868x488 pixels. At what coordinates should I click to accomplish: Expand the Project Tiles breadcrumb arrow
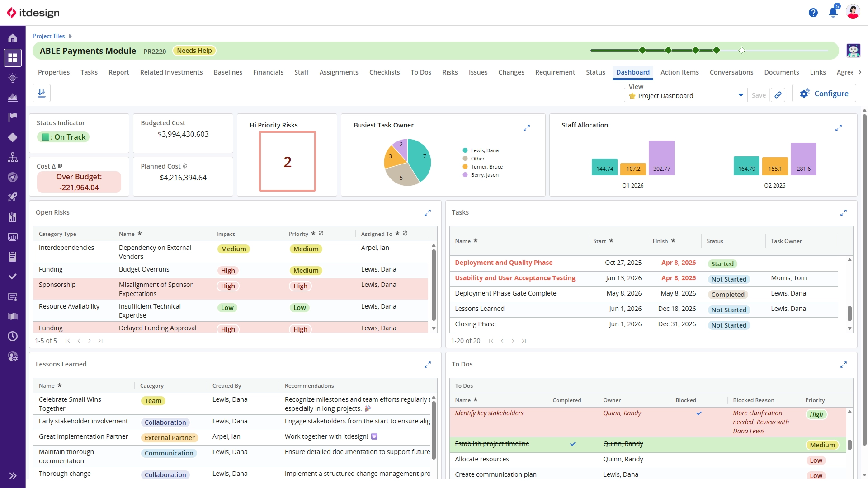pos(71,36)
